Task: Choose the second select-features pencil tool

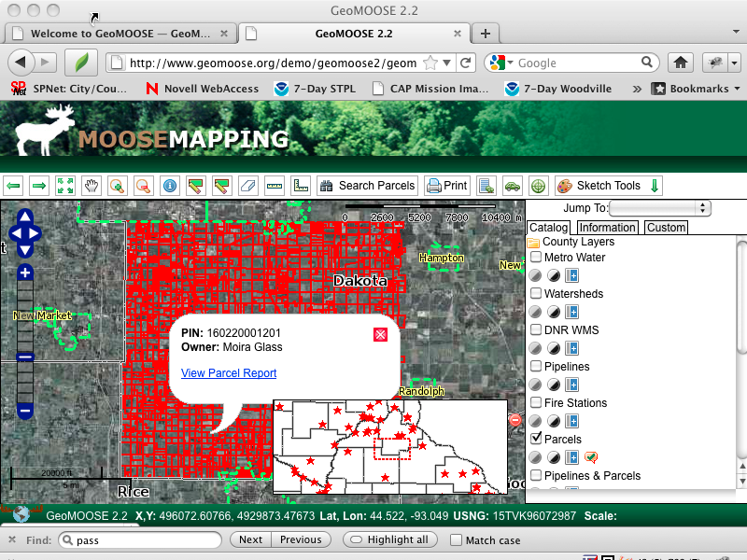Action: click(x=221, y=186)
